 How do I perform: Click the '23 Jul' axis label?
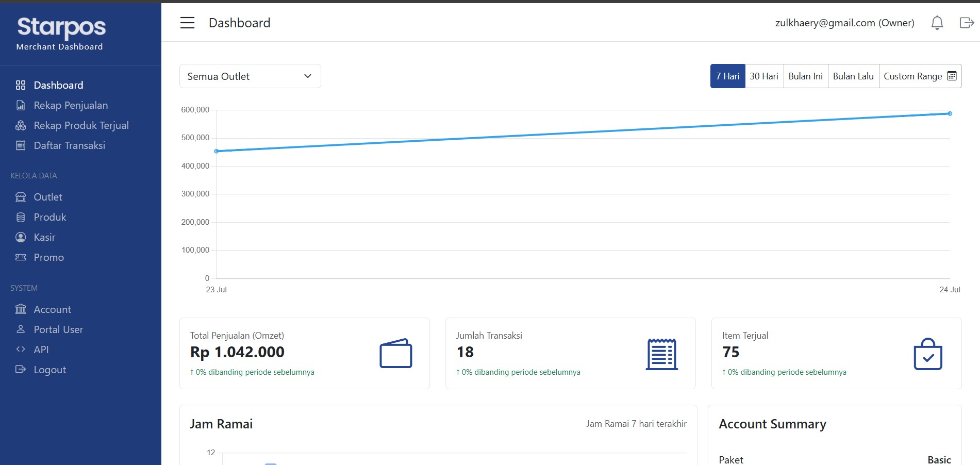tap(217, 290)
